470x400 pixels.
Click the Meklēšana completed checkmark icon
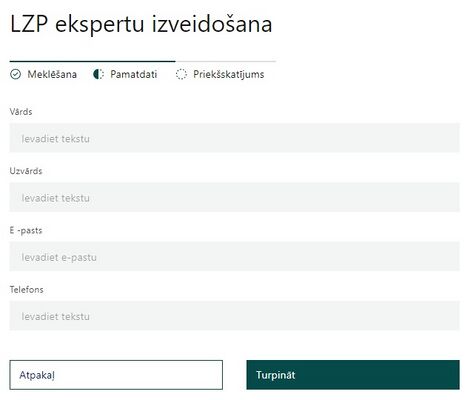(15, 74)
